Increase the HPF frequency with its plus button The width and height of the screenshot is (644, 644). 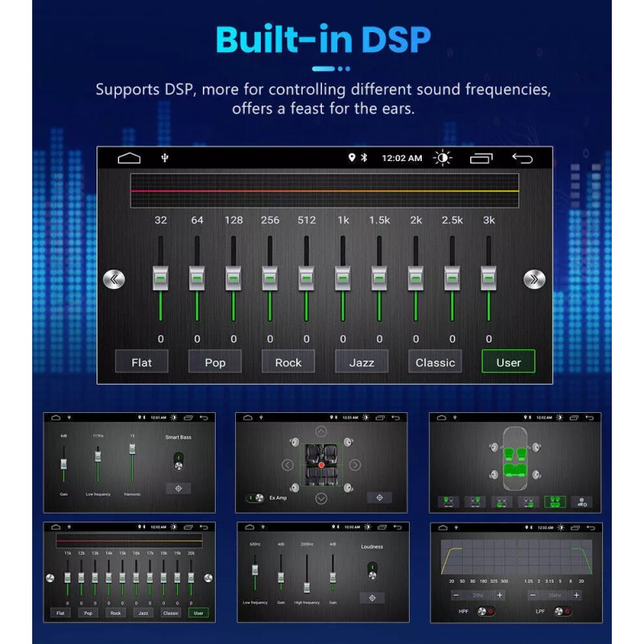[x=500, y=595]
